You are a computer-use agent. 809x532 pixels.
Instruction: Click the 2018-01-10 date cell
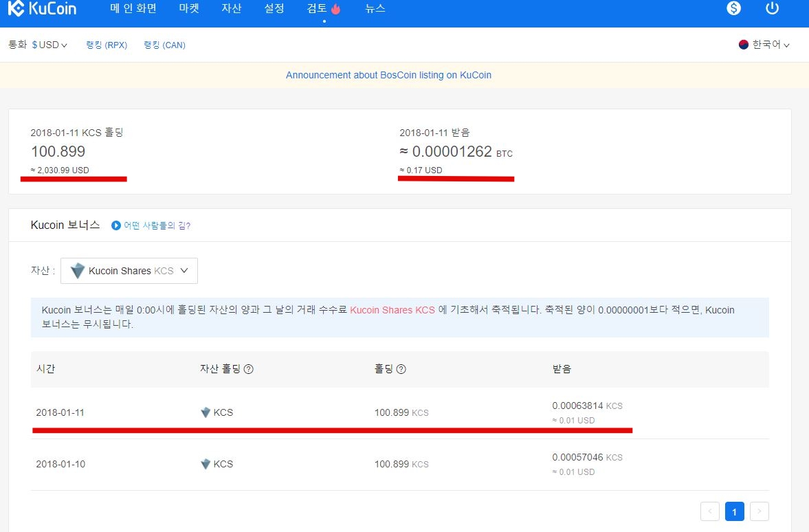coord(60,464)
